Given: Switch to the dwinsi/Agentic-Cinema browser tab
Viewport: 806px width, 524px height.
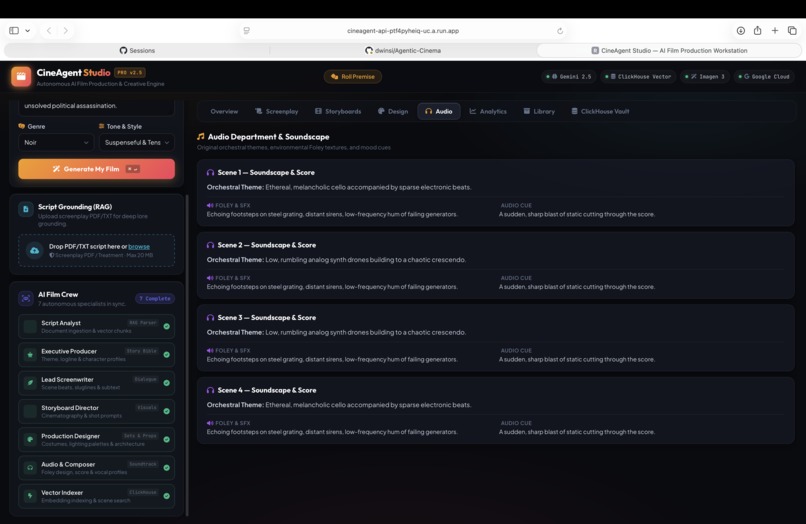Looking at the screenshot, I should 403,50.
